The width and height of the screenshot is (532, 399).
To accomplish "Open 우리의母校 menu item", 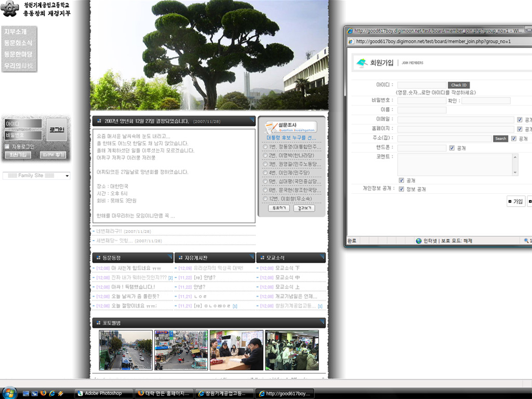I will [18, 65].
